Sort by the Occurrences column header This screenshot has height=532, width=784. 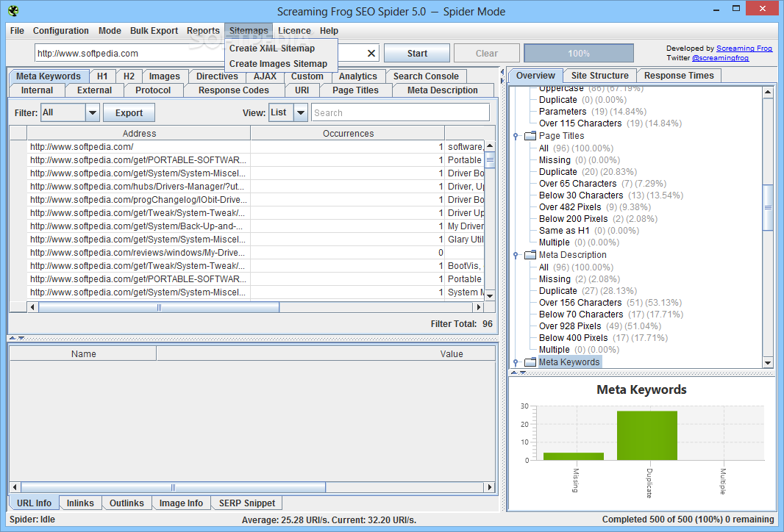tap(348, 134)
